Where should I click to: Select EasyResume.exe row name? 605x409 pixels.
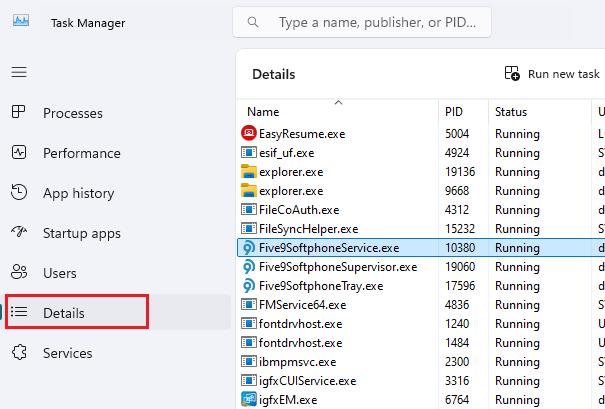(x=302, y=134)
